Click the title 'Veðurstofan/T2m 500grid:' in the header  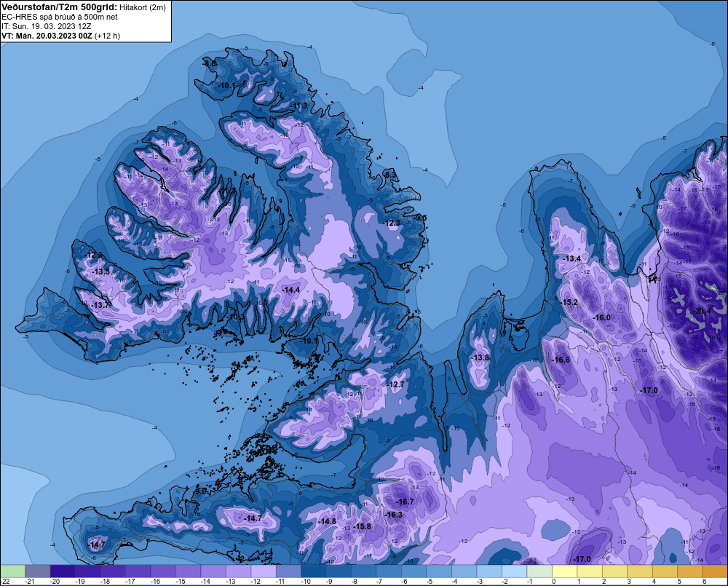click(59, 7)
